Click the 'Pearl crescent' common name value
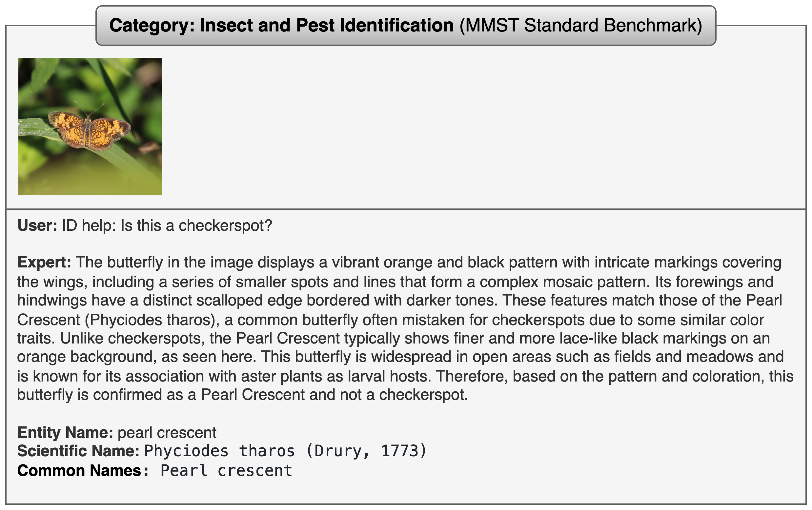This screenshot has height=510, width=812. (226, 471)
